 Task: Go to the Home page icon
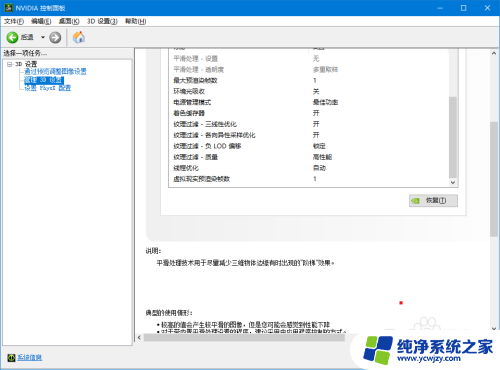79,37
